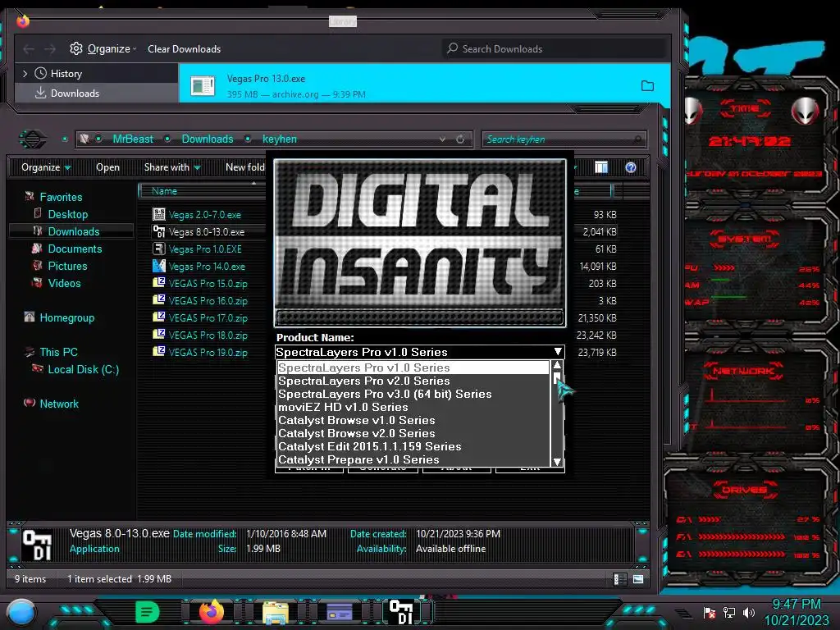Select Videos in navigation pane
Screen dimensions: 840x630
[x=64, y=283]
